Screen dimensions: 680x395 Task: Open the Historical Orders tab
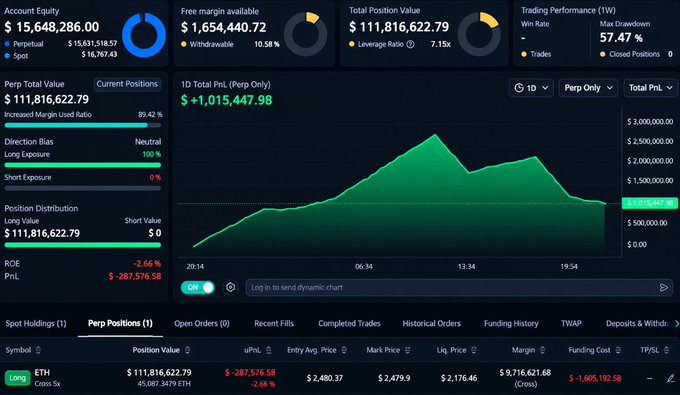tap(432, 323)
